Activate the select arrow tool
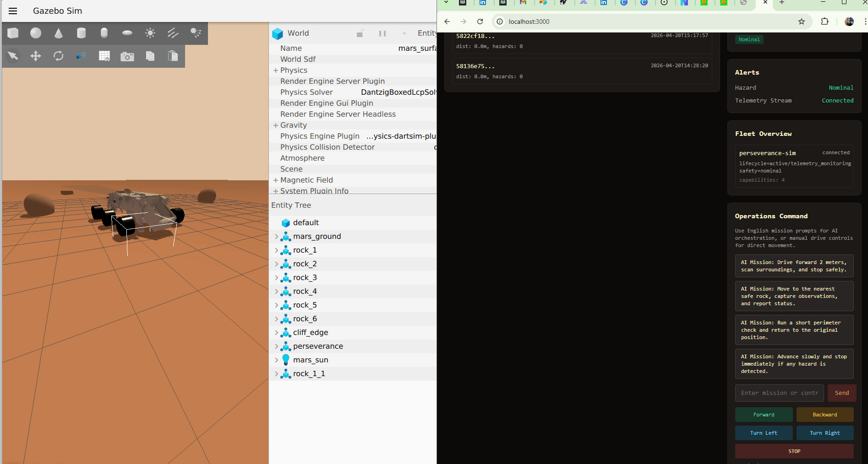Viewport: 868px width, 464px height. click(13, 56)
